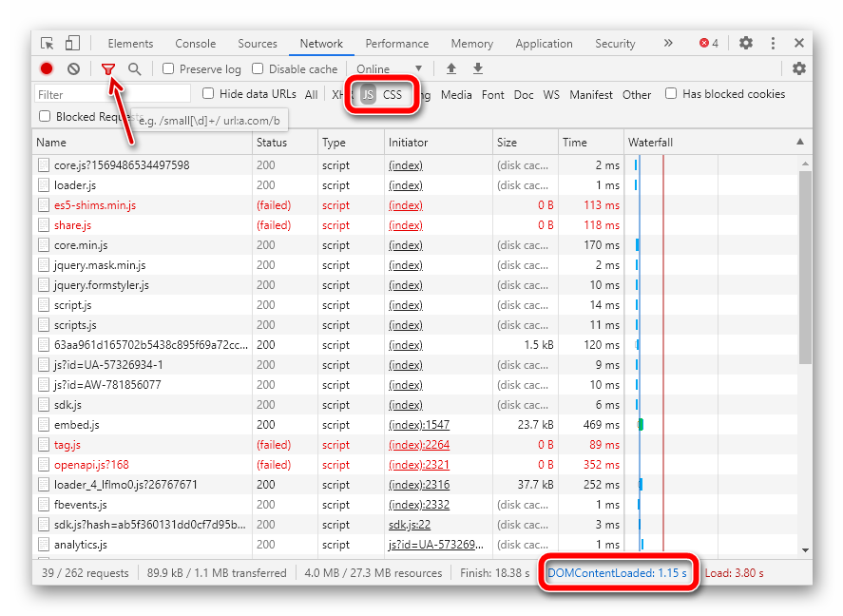
Task: Open the Security tab
Action: coord(615,44)
